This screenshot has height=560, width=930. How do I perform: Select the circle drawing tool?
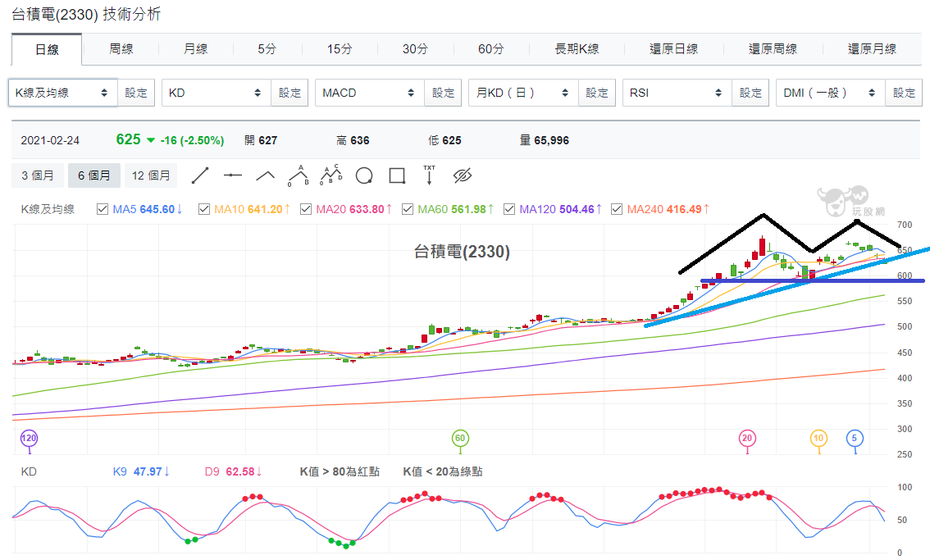[x=364, y=175]
